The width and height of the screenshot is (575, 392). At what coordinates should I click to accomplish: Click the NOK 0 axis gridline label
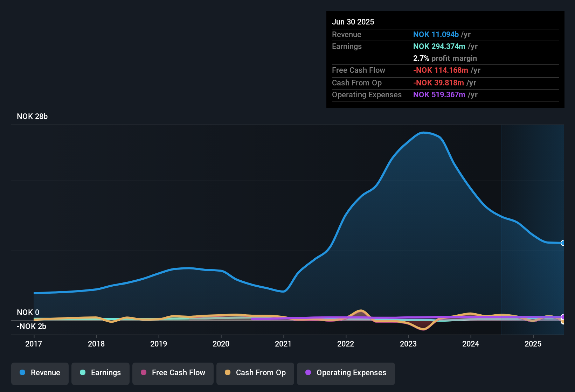coord(28,312)
